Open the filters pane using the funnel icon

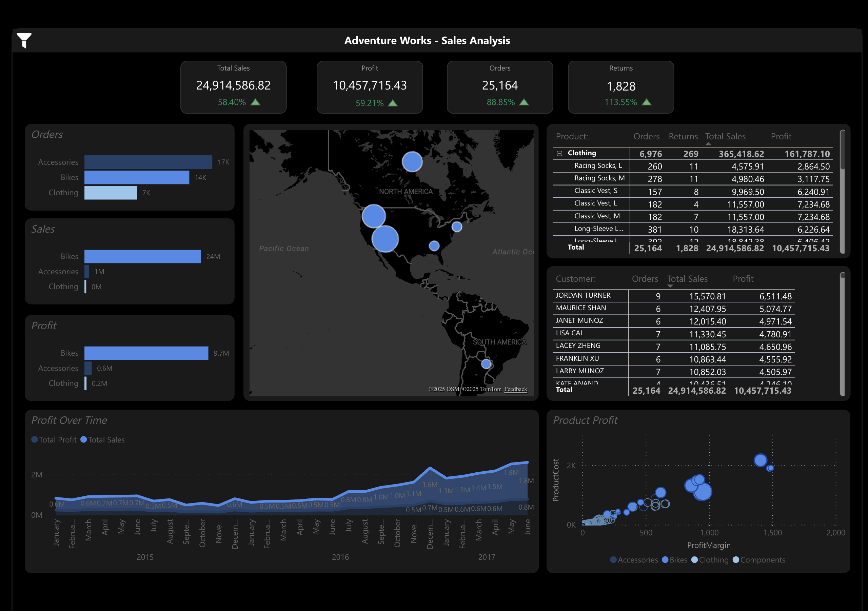point(24,40)
